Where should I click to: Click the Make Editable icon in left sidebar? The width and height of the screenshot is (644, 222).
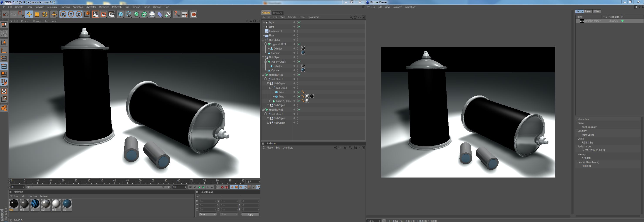coord(4,34)
